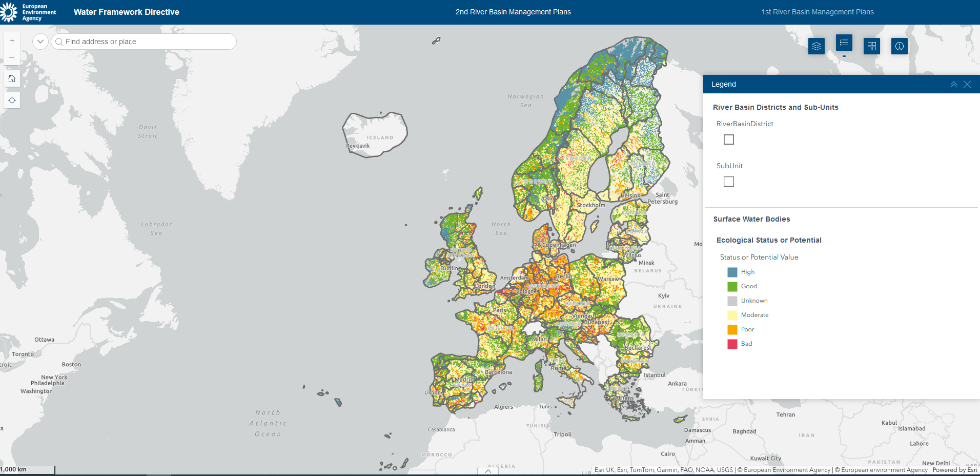The image size is (980, 476).
Task: Switch to 2nd River Basin Management Plans
Action: 513,12
